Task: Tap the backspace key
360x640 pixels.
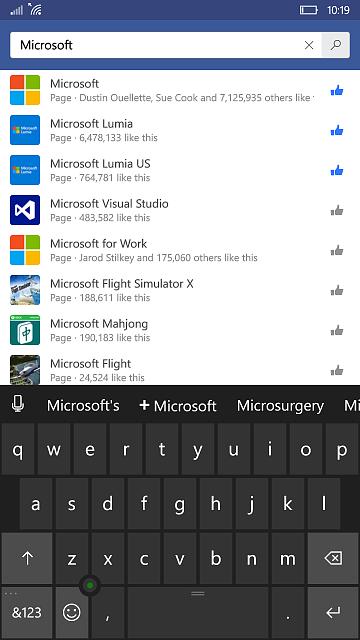Action: coord(333,558)
